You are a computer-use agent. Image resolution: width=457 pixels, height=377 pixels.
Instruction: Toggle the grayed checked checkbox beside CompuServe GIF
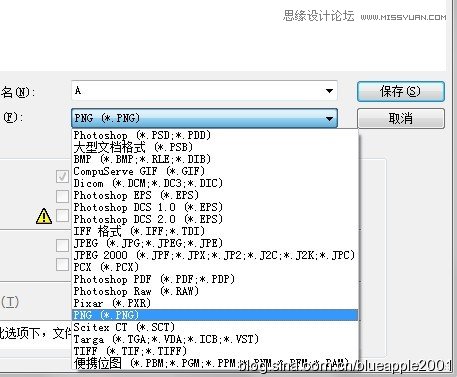(x=63, y=177)
